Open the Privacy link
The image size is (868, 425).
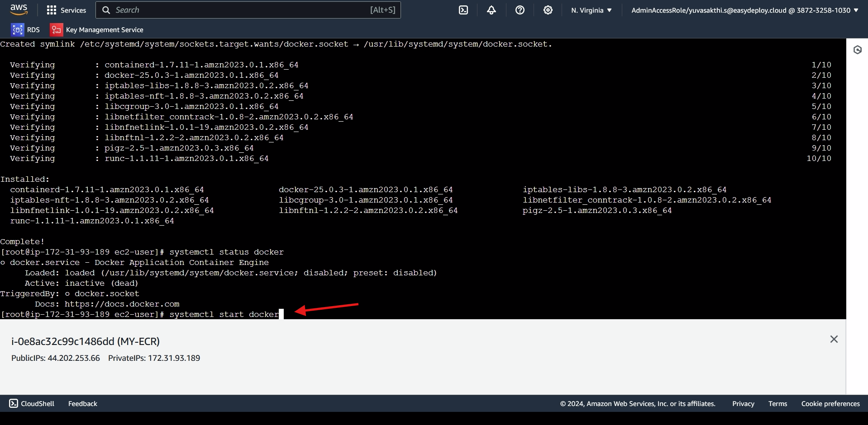point(743,403)
